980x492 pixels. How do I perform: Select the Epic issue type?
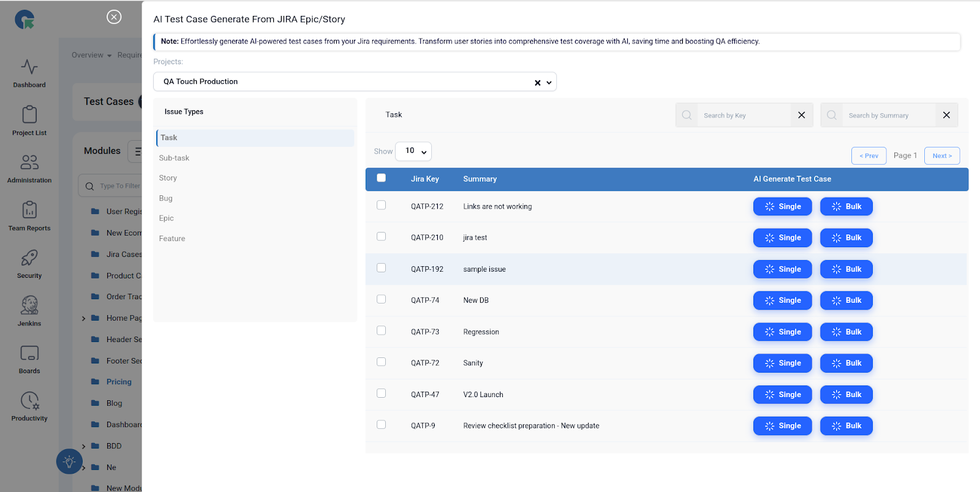pos(166,218)
